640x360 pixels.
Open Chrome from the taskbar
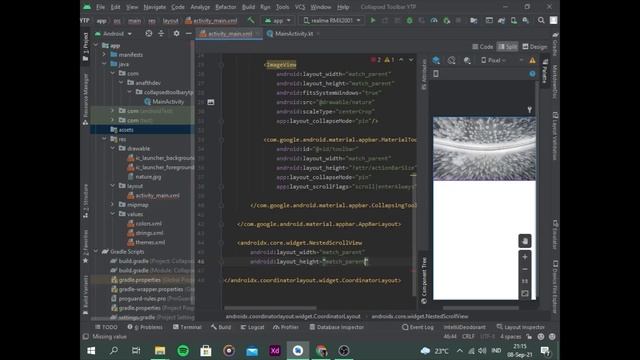321,351
